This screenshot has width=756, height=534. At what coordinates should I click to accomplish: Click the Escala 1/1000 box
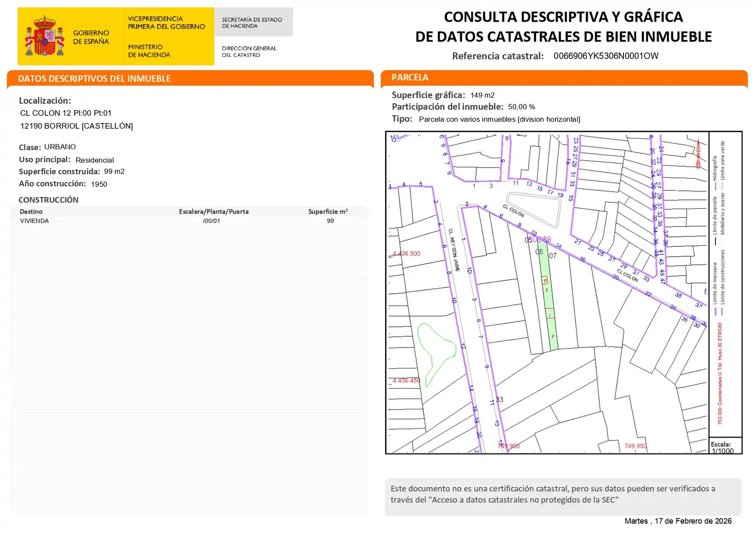click(x=725, y=447)
